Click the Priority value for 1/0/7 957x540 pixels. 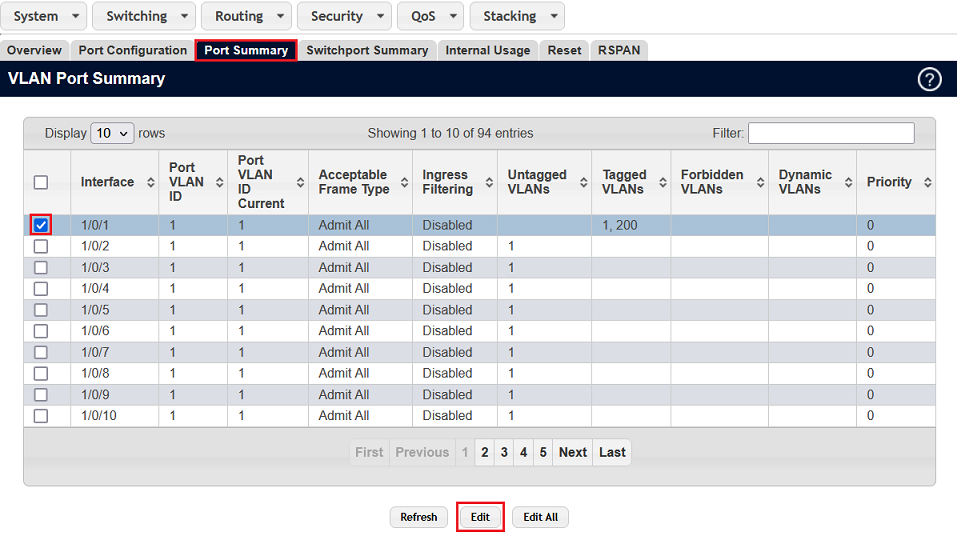click(x=870, y=352)
